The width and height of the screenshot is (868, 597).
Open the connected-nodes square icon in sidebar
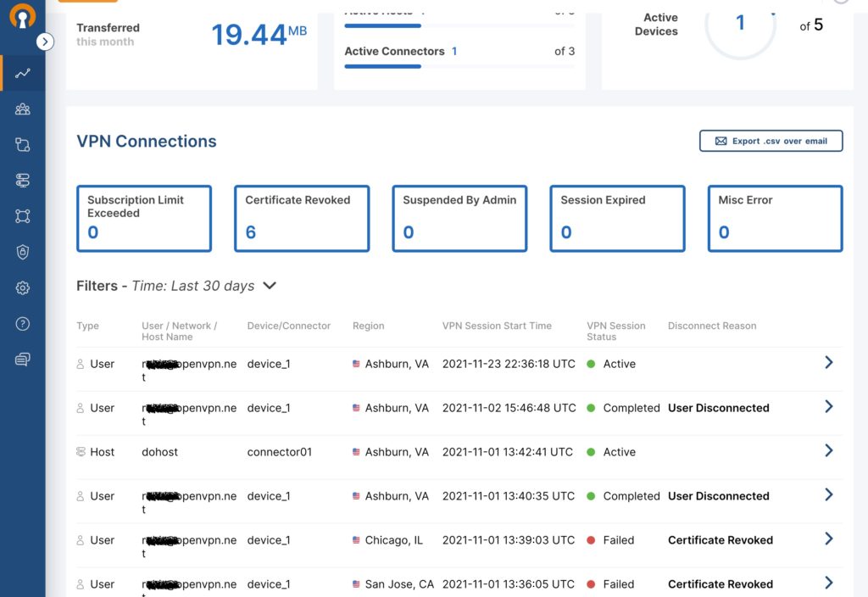(x=23, y=216)
